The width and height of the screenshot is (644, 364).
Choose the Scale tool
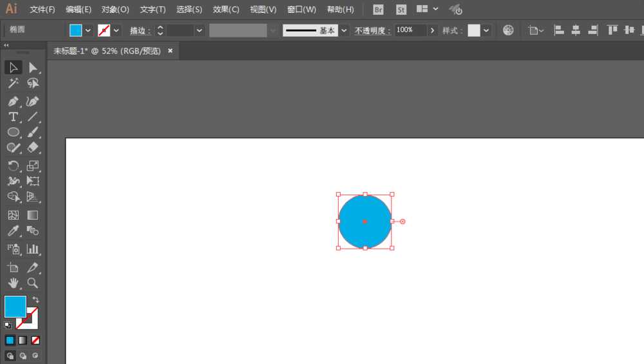pos(33,166)
